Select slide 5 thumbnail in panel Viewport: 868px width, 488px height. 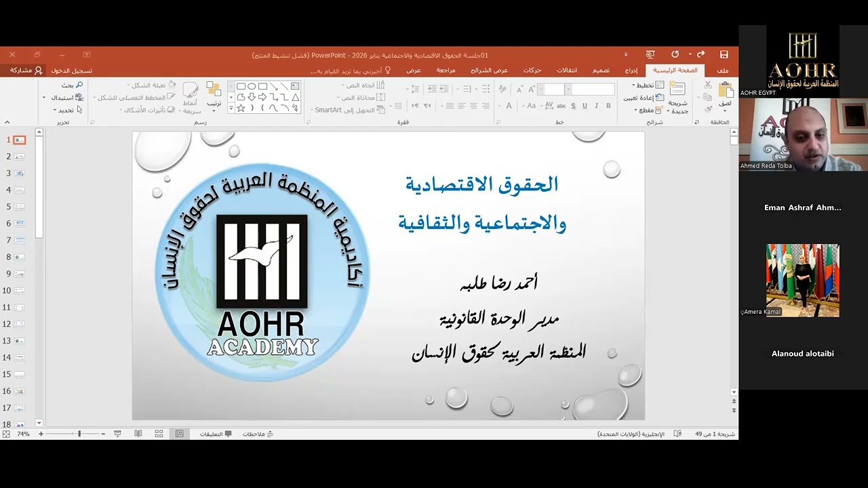tap(20, 207)
